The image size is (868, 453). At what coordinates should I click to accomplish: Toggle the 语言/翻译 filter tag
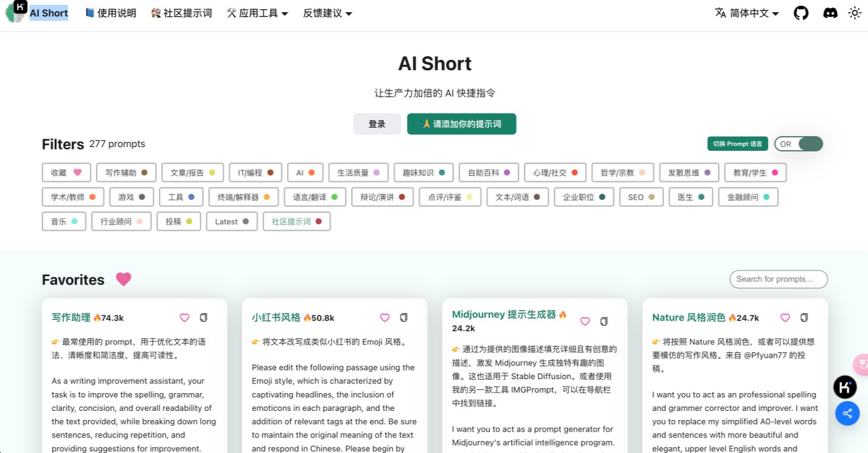click(x=315, y=197)
